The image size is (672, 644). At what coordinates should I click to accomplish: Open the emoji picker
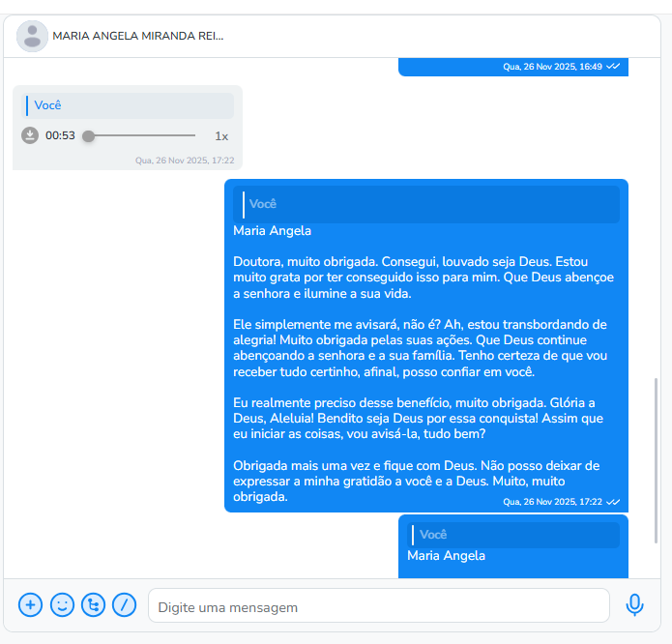click(x=62, y=605)
